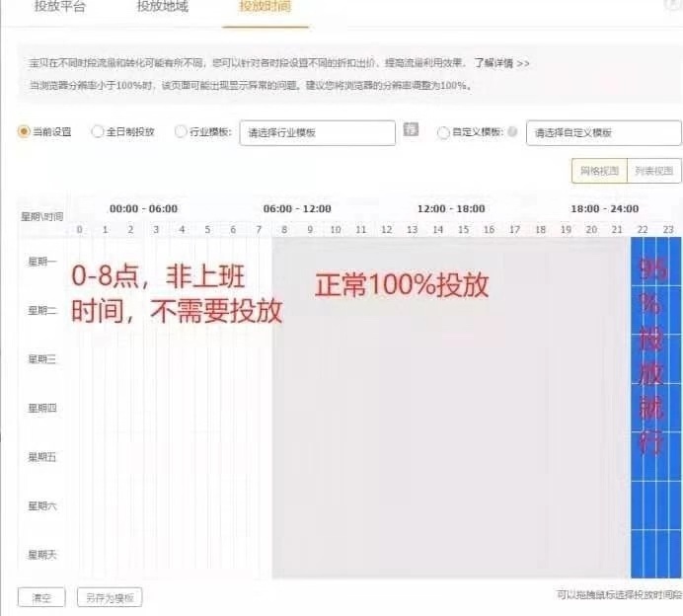Viewport: 683px width, 616px height.
Task: Select the 行业模板 radio option
Action: point(181,131)
